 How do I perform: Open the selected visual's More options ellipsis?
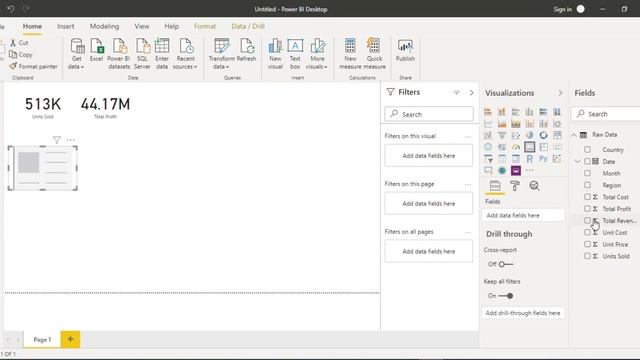tap(71, 140)
